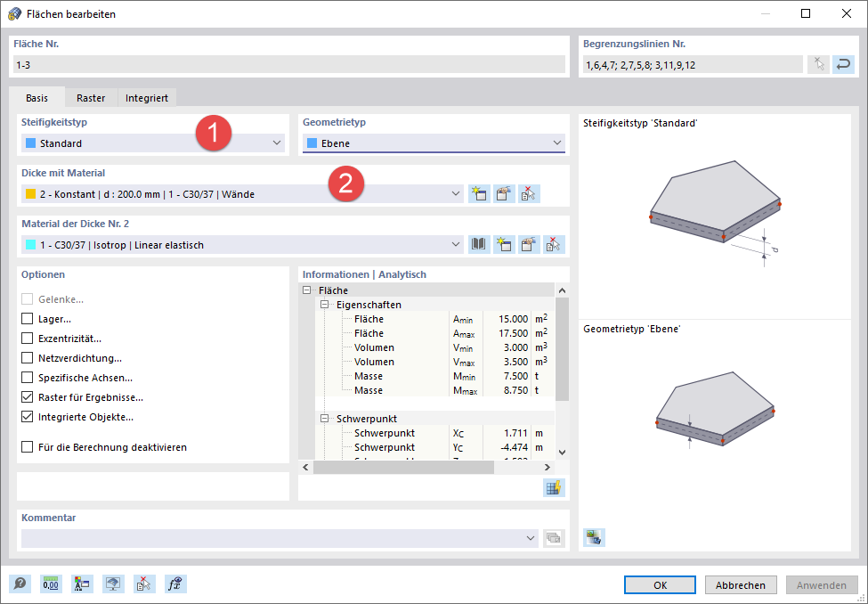Click the Vmax value 3.500
The image size is (868, 604).
(515, 362)
